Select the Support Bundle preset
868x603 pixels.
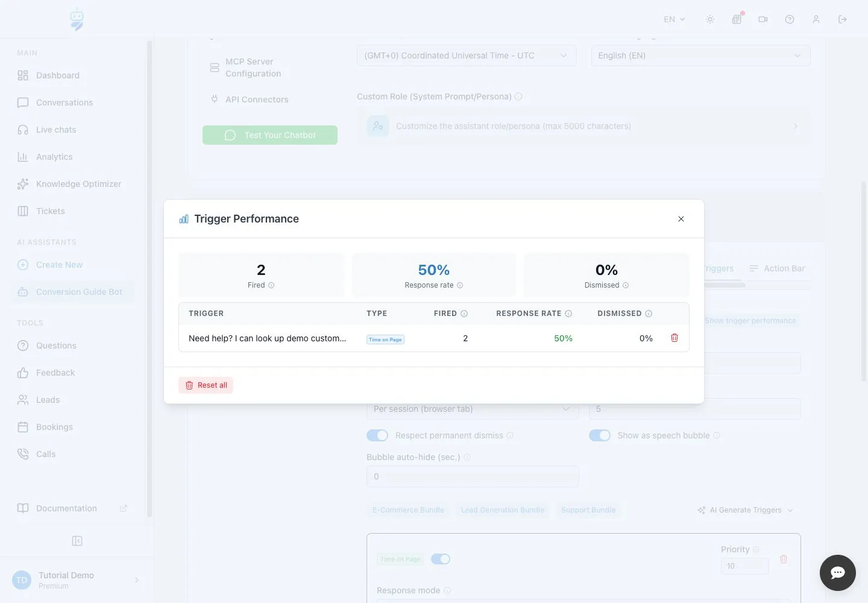(588, 510)
